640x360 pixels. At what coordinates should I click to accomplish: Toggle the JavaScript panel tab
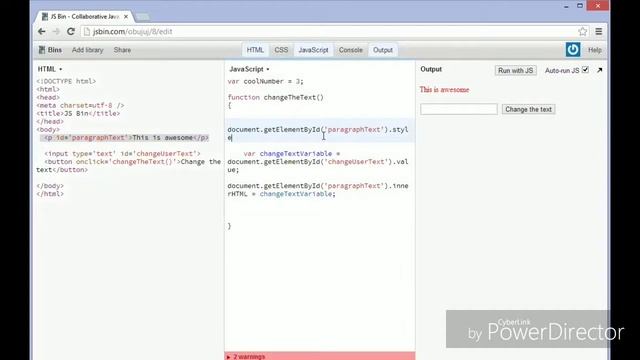pyautogui.click(x=313, y=50)
